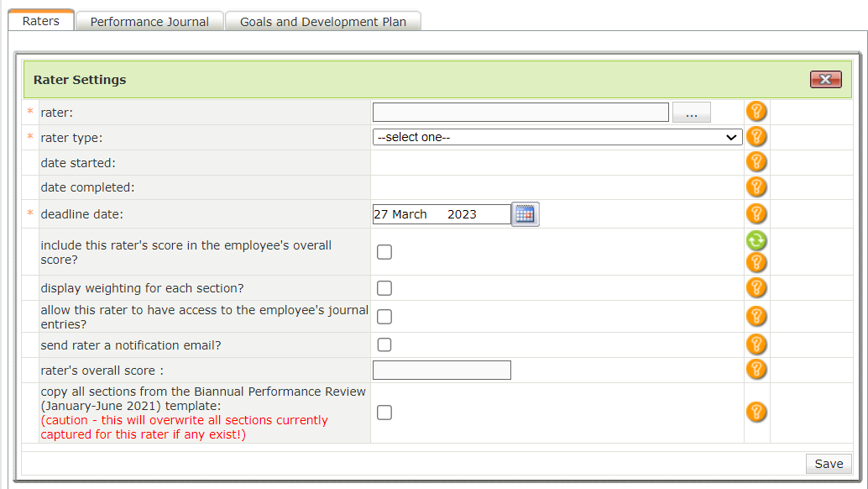Click help icon for notification email row

756,344
